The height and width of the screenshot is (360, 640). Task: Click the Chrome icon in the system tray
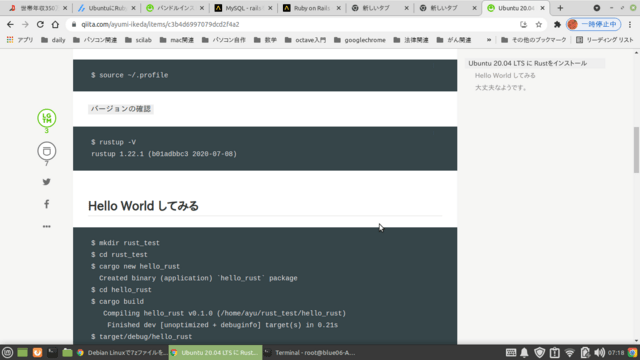pos(632,352)
